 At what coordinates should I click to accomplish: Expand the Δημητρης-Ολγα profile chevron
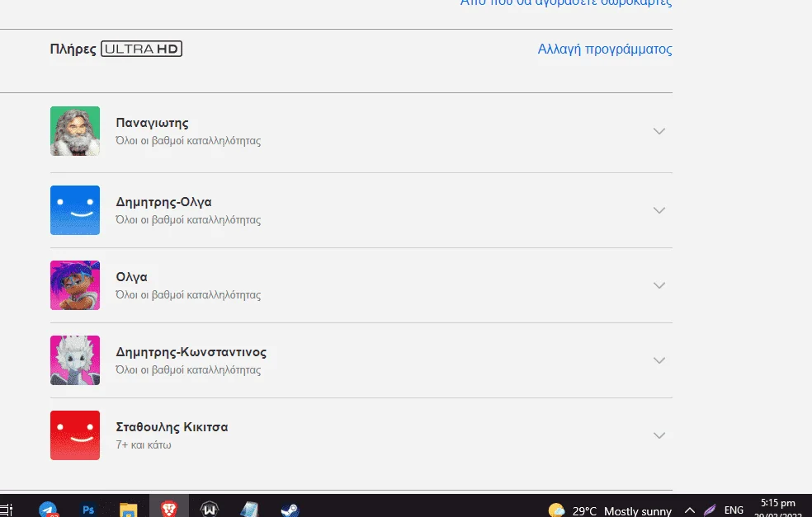(659, 210)
